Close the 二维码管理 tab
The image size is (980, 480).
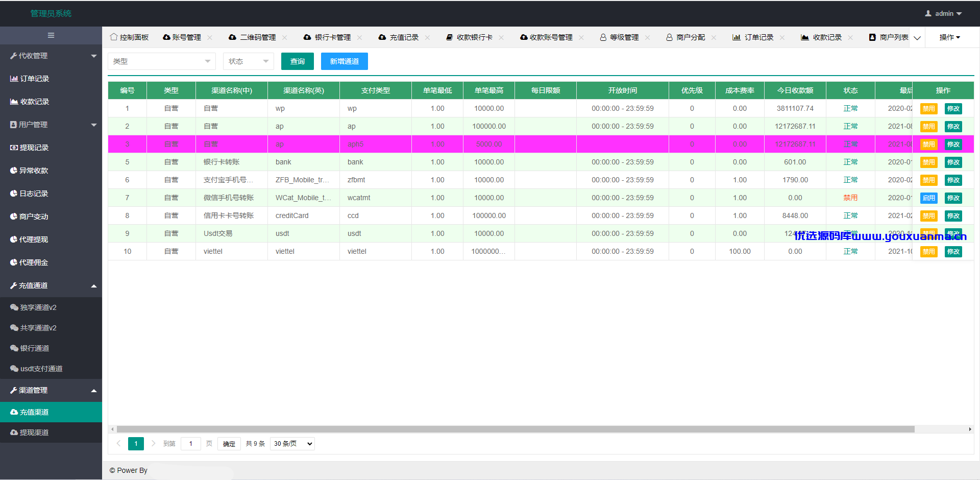click(x=285, y=37)
